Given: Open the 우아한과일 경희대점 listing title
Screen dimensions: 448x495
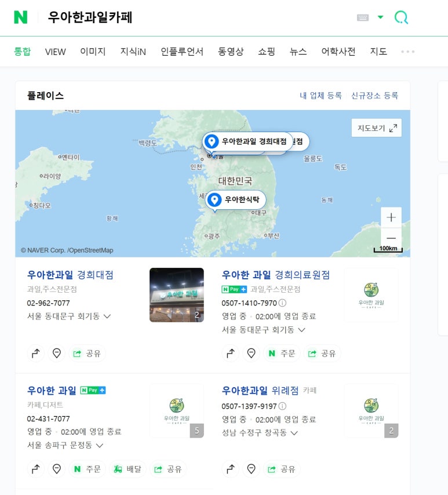Looking at the screenshot, I should pyautogui.click(x=70, y=275).
